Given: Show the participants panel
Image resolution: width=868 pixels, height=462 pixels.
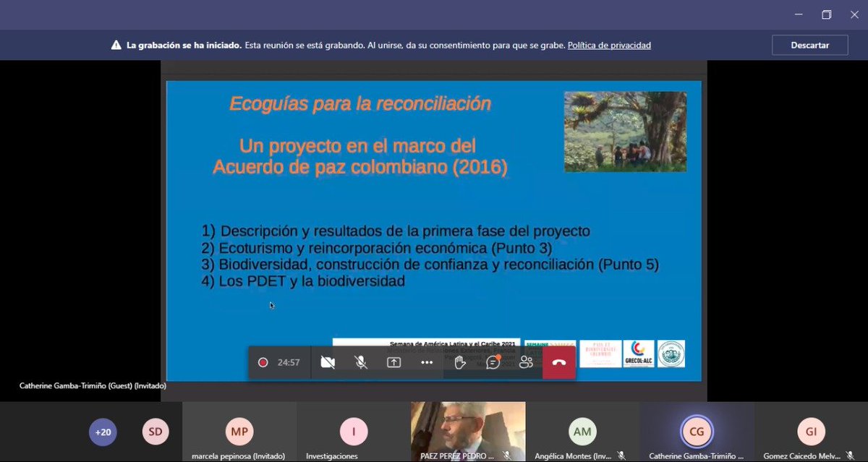Looking at the screenshot, I should click(x=526, y=362).
